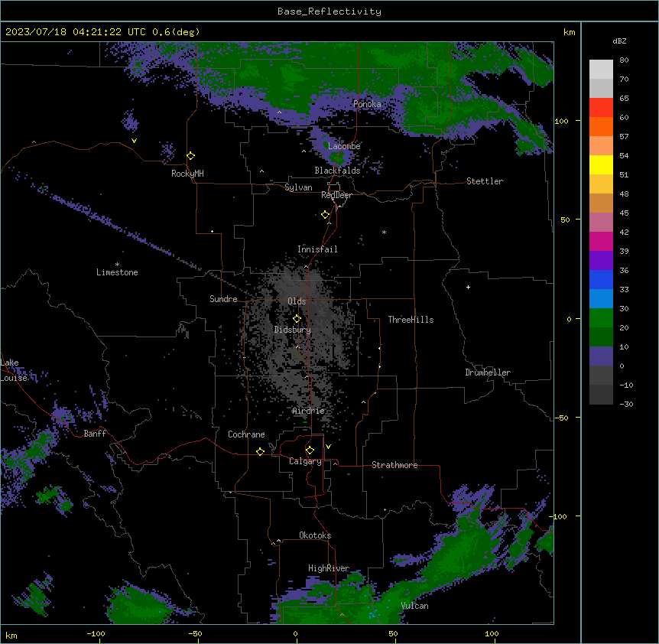Select the yellow diamond marker below Cochrane
Screen dimensions: 659x644
260,451
